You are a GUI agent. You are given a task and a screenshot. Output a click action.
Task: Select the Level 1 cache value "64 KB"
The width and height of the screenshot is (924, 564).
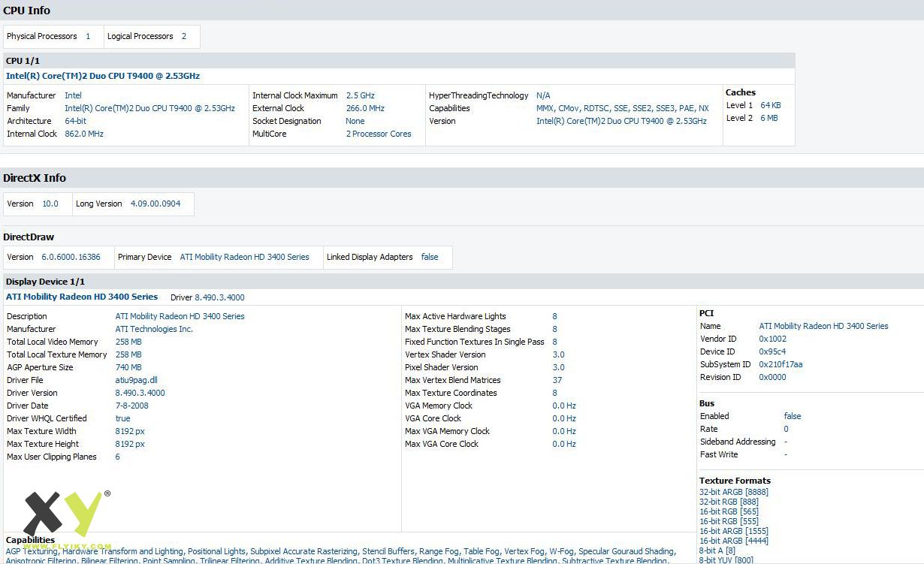pyautogui.click(x=771, y=105)
